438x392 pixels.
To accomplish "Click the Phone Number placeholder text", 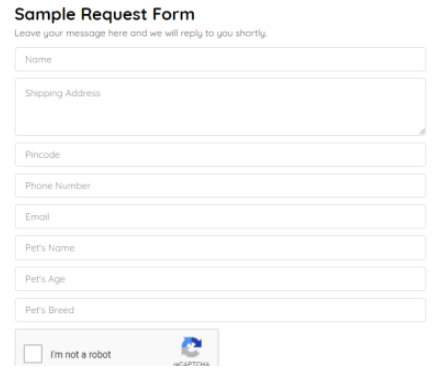I will click(x=58, y=186).
